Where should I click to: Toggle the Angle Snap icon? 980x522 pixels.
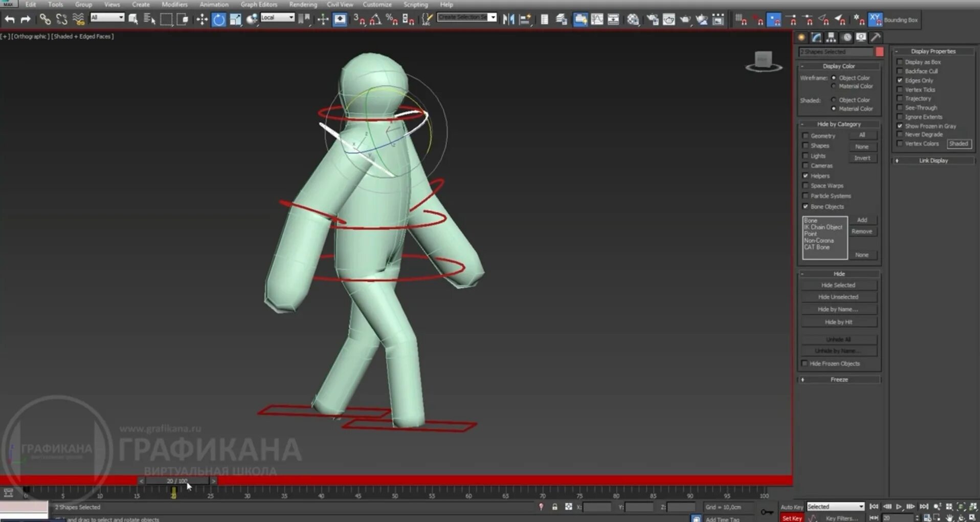coord(375,20)
